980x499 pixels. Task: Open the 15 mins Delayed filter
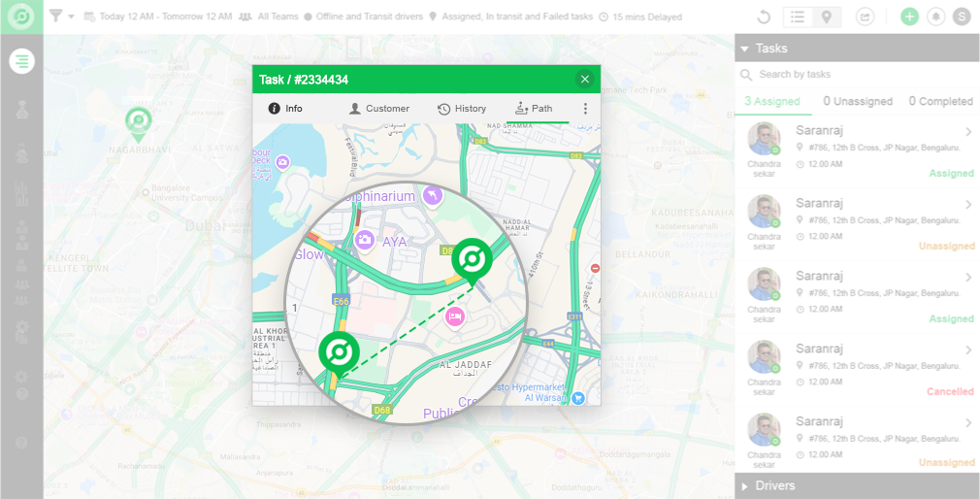tap(640, 17)
